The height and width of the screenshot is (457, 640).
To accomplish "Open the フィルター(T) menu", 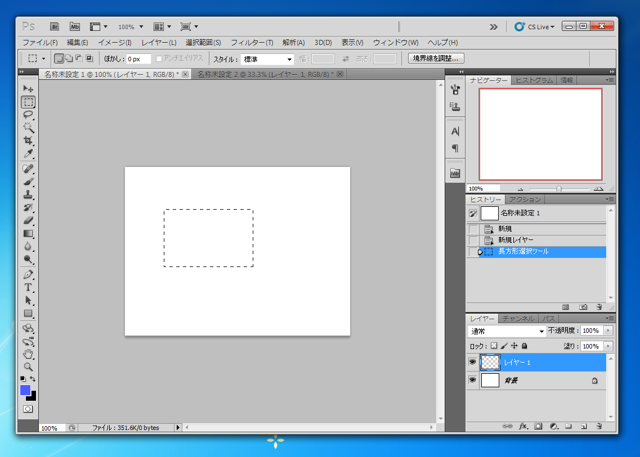I will coord(251,43).
